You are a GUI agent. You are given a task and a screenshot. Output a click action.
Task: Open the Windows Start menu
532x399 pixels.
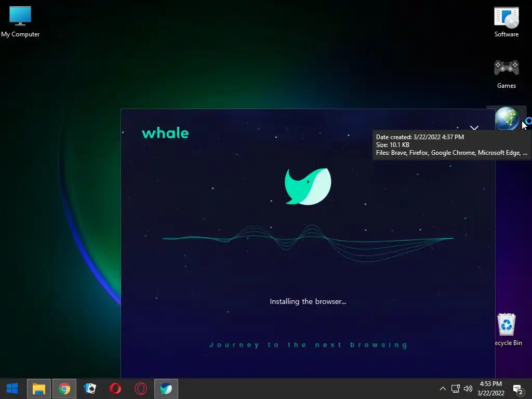[12, 389]
